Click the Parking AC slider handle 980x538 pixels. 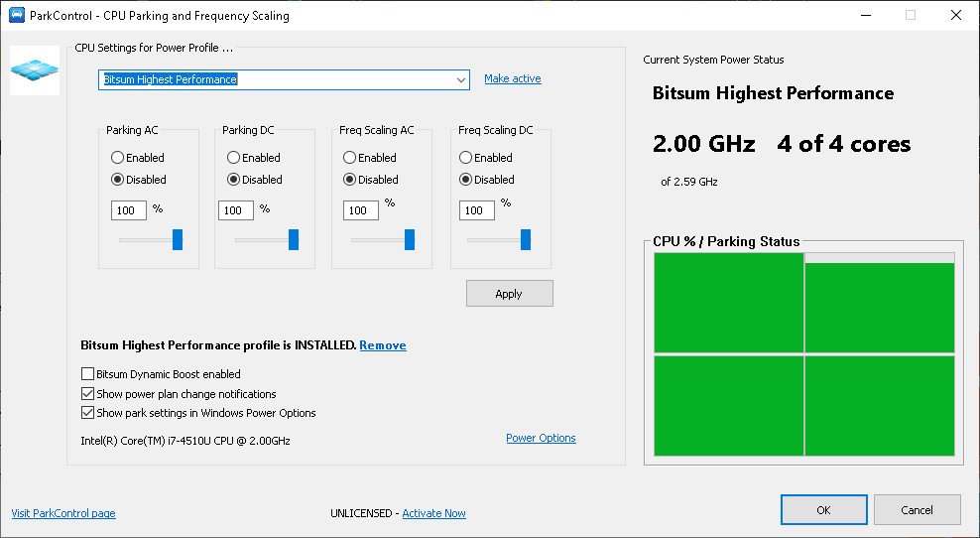coord(178,239)
